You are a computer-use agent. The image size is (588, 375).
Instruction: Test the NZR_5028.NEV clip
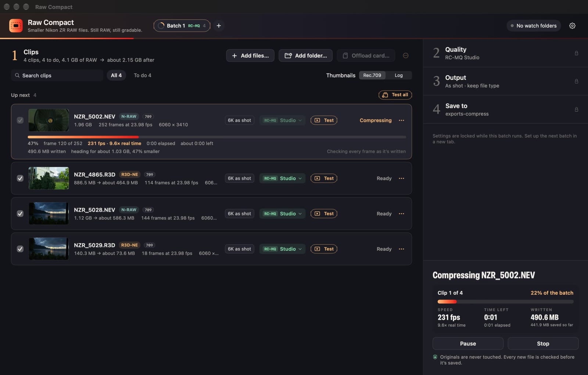pos(324,214)
